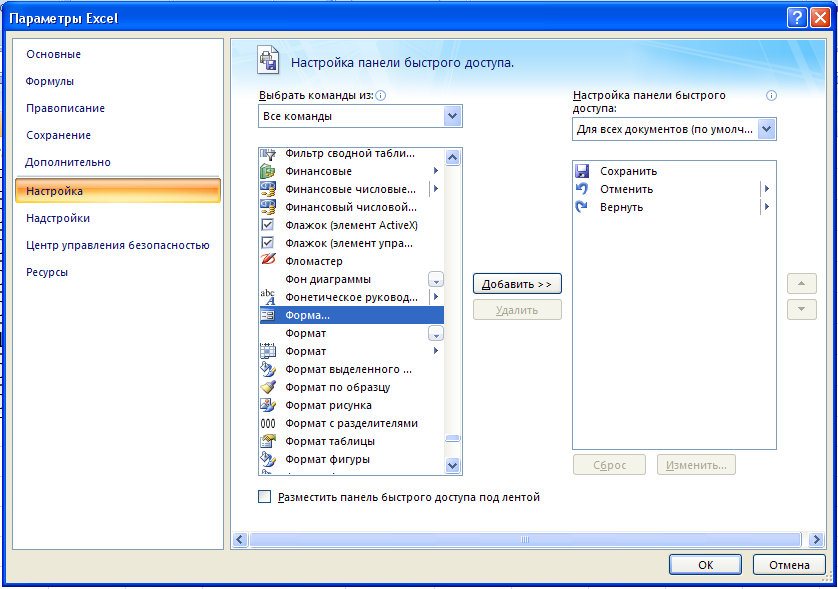Click the Изменить... button
The height and width of the screenshot is (589, 838).
(696, 465)
